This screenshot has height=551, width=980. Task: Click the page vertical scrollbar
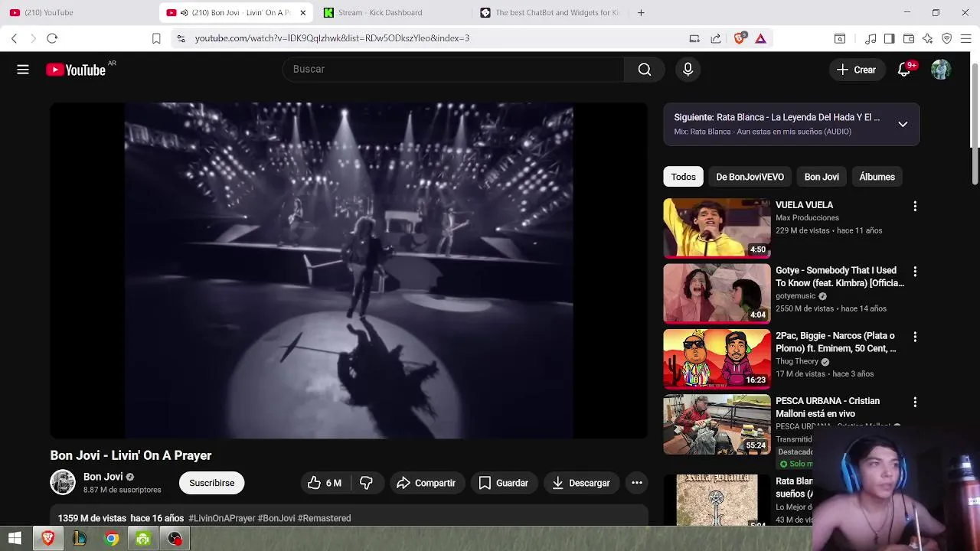(x=975, y=122)
